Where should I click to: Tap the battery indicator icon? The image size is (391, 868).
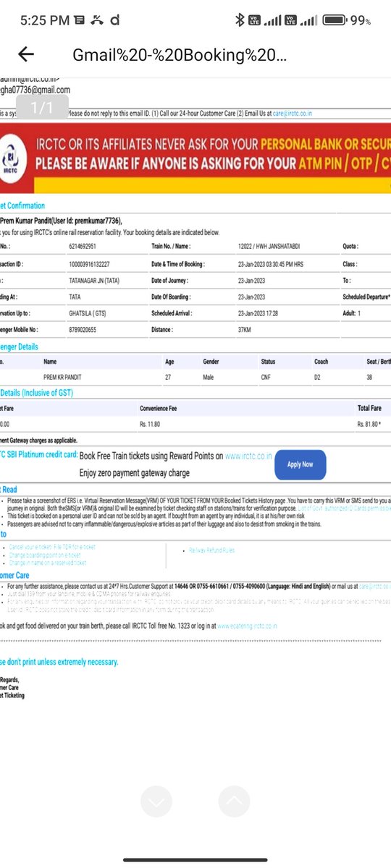pyautogui.click(x=334, y=20)
